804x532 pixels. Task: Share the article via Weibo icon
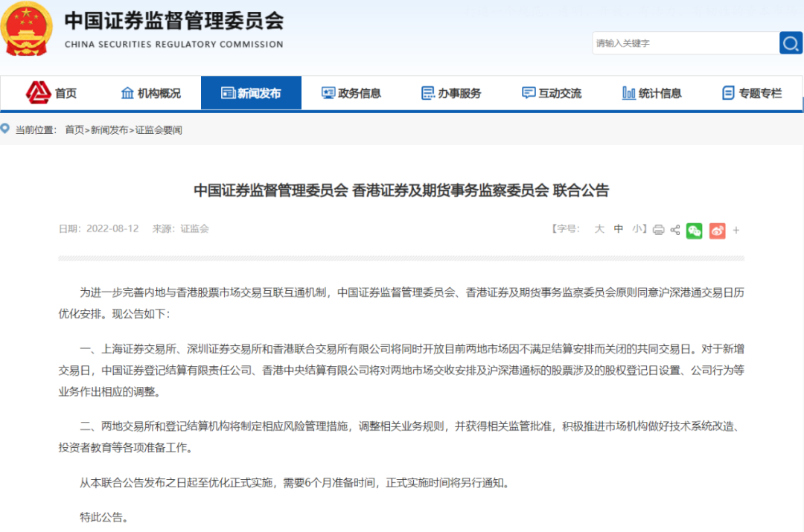[x=717, y=231]
